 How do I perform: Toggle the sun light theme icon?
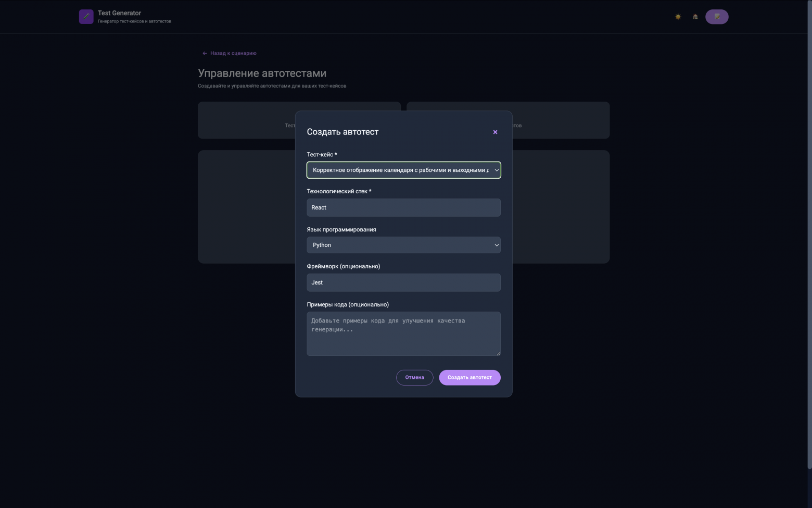click(678, 17)
